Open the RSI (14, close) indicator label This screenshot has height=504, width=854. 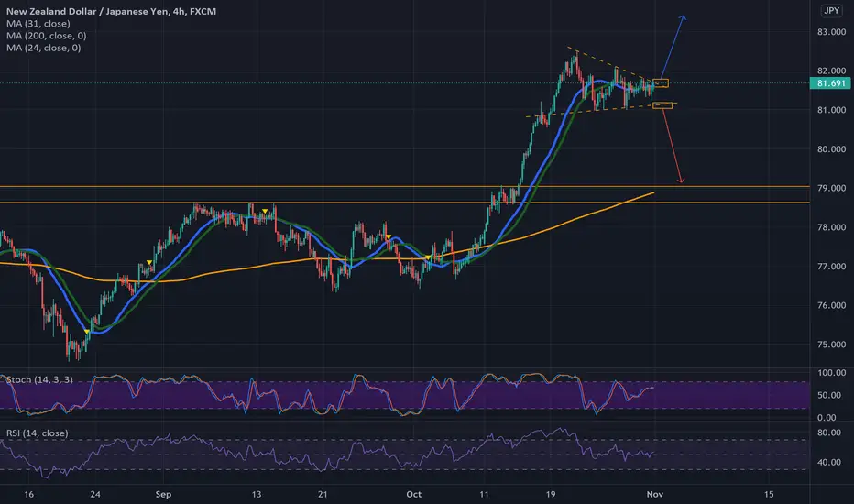pos(37,433)
